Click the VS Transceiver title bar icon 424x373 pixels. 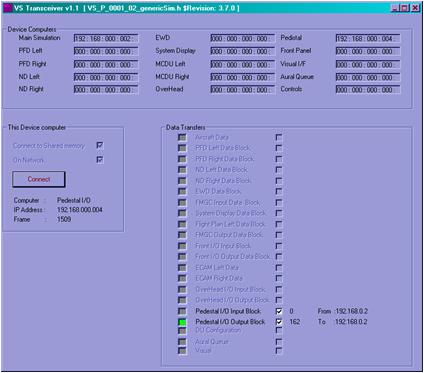(8, 8)
